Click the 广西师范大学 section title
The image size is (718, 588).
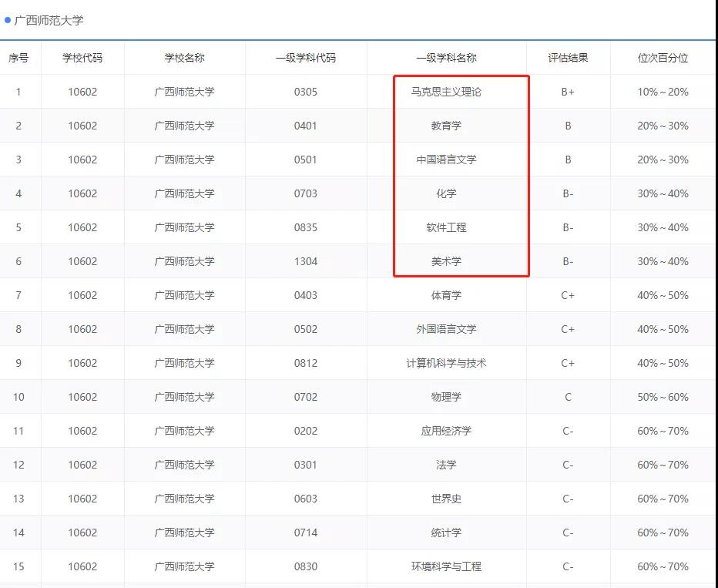(49, 21)
